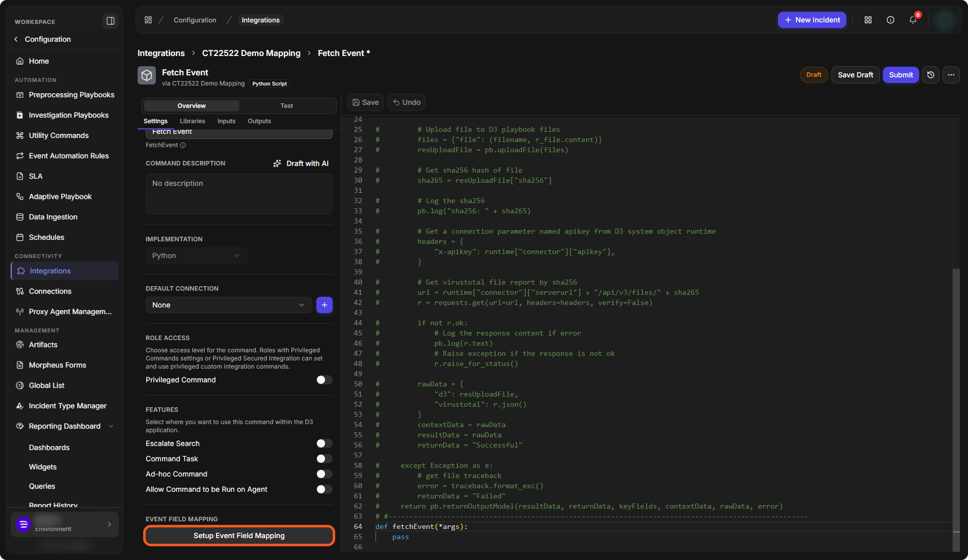This screenshot has height=560, width=968.
Task: Open Widgets under Reporting Dashboard
Action: point(43,467)
